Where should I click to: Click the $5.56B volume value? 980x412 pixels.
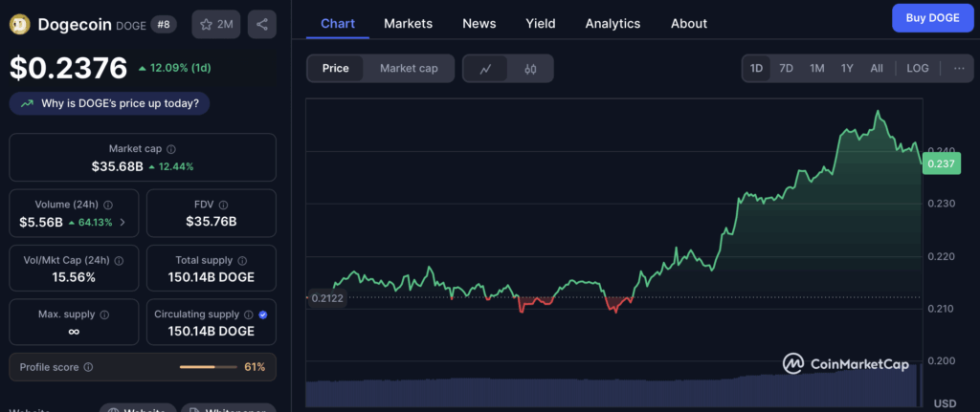[42, 222]
